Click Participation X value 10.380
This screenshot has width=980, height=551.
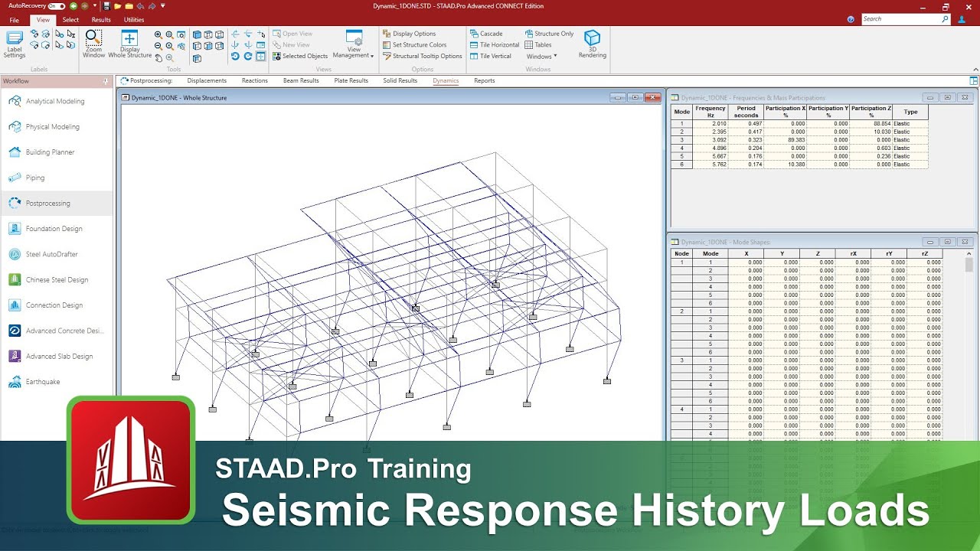click(786, 165)
